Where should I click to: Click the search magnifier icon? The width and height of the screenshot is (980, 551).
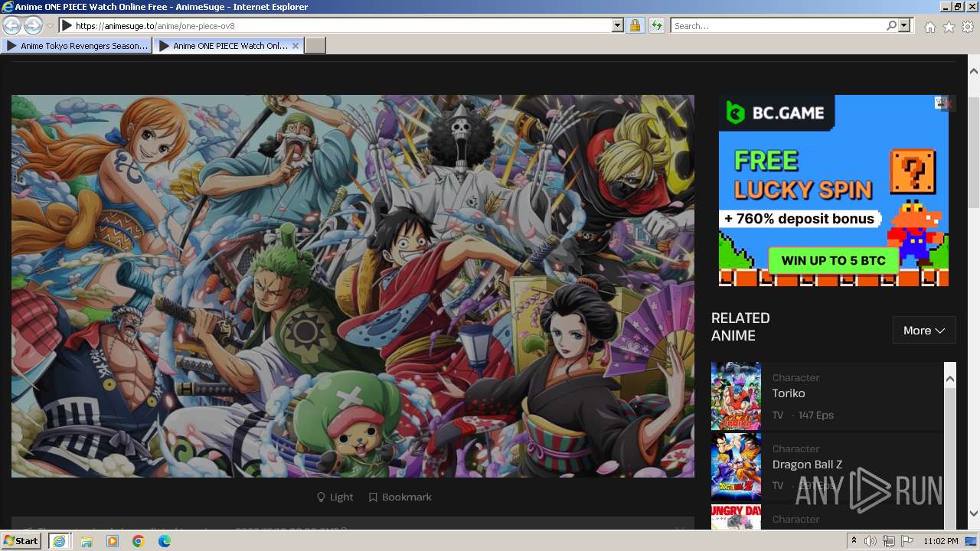[891, 26]
